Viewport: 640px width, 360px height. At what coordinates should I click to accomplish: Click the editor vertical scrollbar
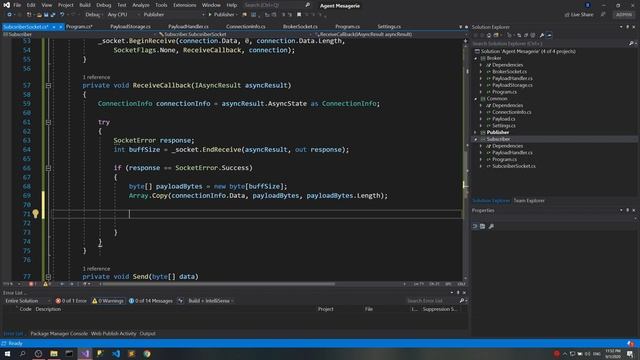click(465, 159)
